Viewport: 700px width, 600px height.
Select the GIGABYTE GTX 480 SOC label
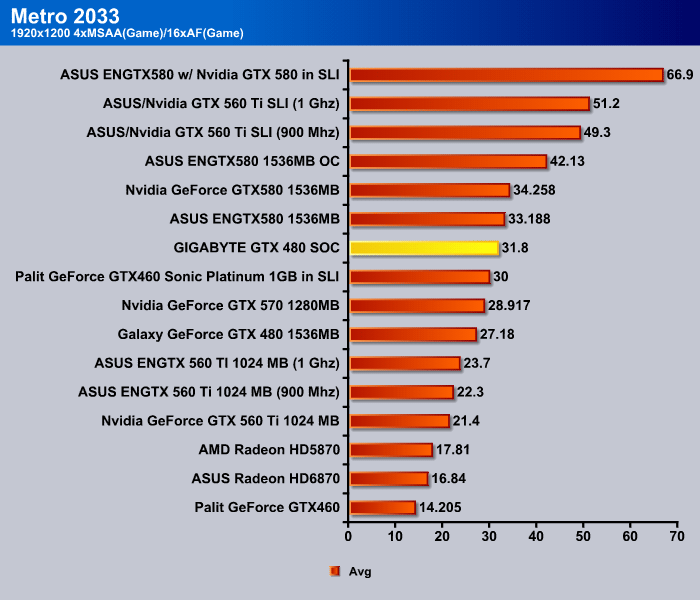(x=257, y=248)
